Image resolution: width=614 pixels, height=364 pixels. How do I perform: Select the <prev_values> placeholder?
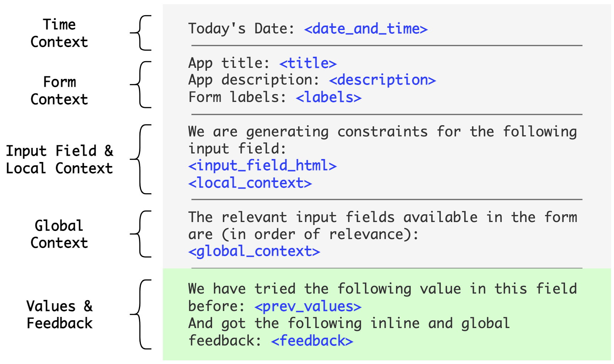[x=308, y=307]
